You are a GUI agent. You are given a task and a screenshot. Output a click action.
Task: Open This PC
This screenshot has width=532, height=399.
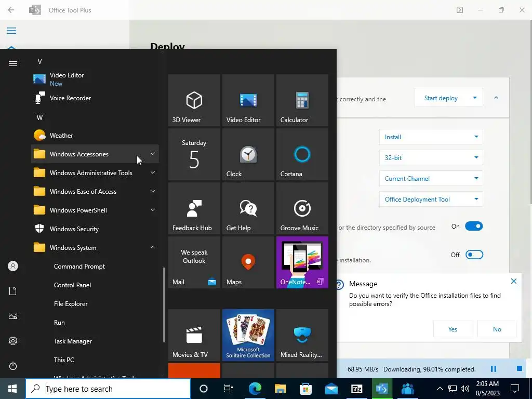point(95,360)
